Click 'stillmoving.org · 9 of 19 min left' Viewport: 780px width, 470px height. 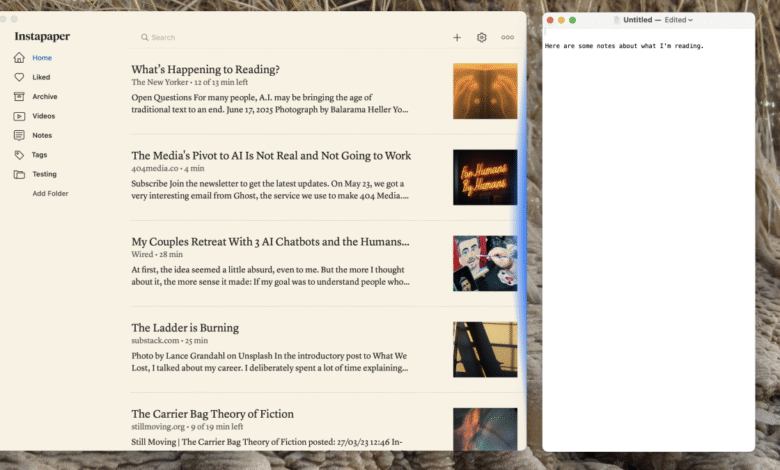[x=188, y=427]
